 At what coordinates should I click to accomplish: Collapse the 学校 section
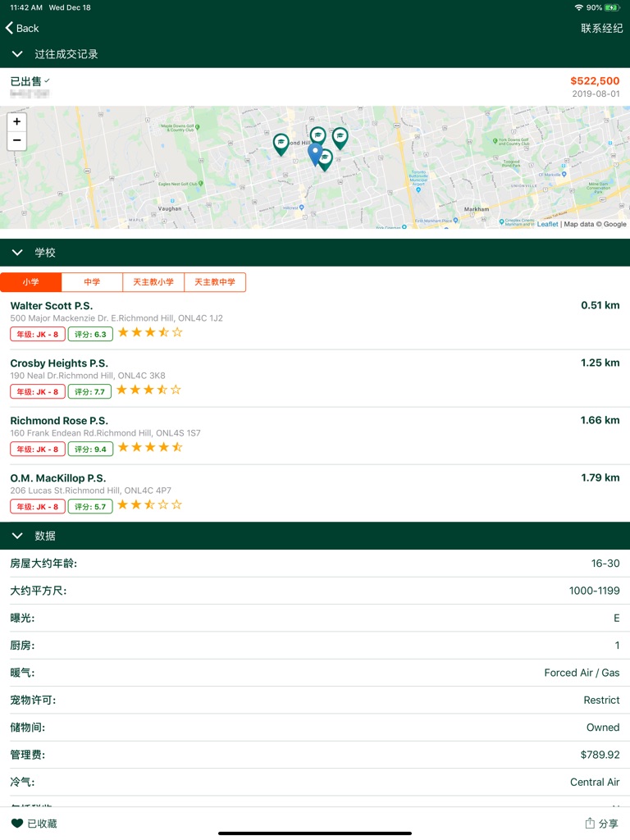(x=17, y=253)
